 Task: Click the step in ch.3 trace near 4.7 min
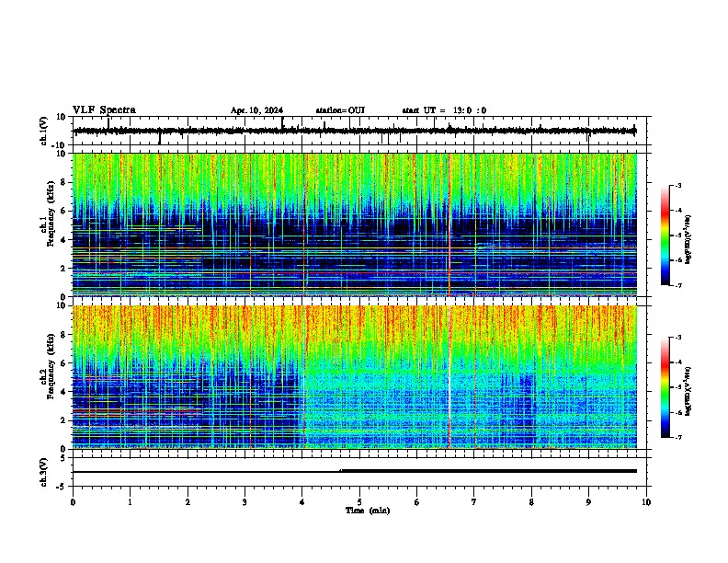(341, 471)
